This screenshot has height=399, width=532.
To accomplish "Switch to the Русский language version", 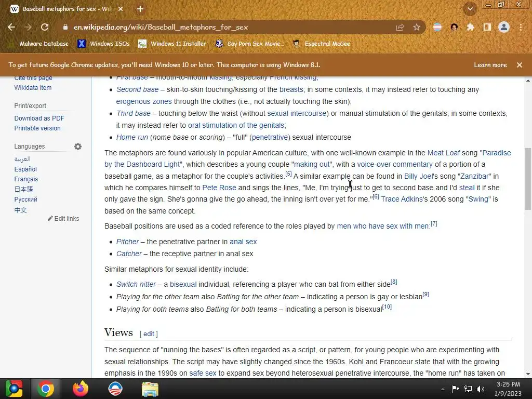I will [x=26, y=199].
